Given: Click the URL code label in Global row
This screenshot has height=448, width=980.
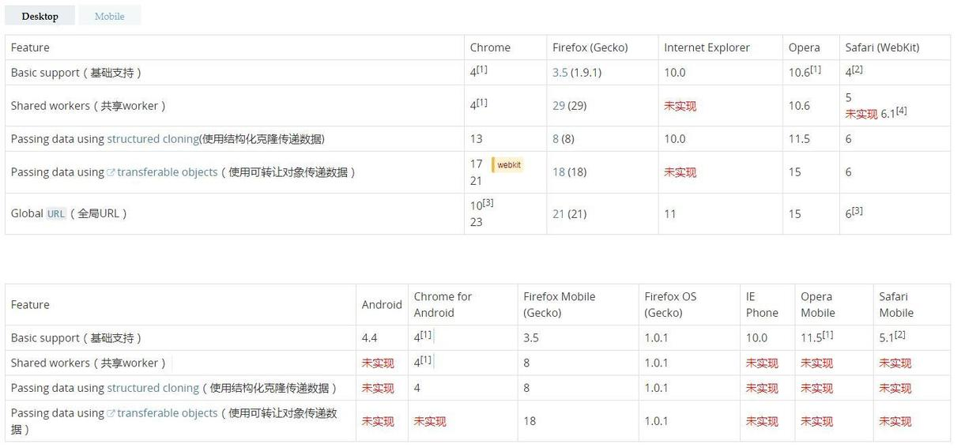Looking at the screenshot, I should (x=56, y=214).
